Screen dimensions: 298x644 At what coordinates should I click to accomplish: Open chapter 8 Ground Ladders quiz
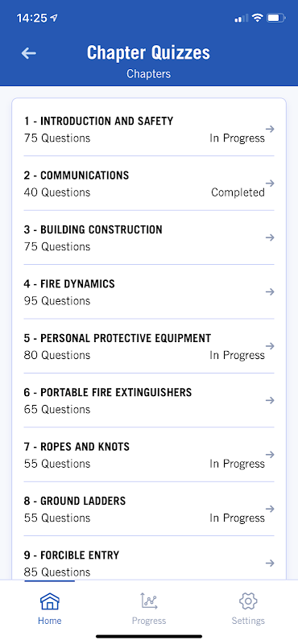(149, 509)
